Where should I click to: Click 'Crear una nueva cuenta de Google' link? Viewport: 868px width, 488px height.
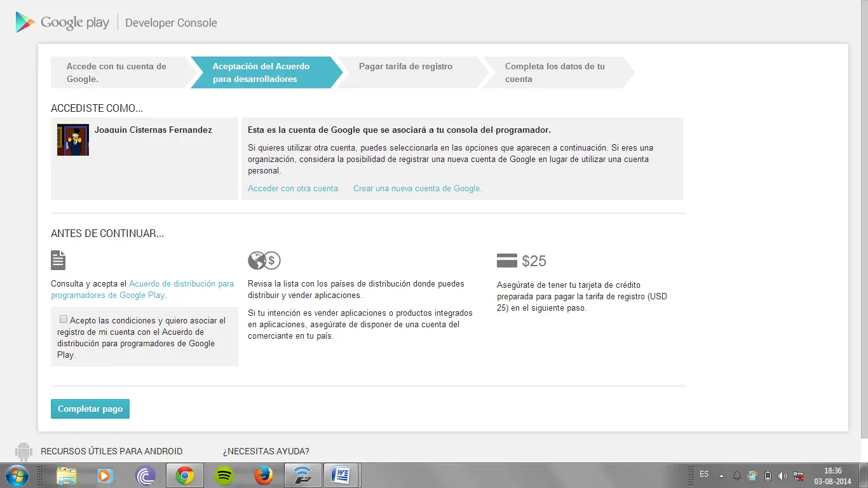click(x=417, y=188)
